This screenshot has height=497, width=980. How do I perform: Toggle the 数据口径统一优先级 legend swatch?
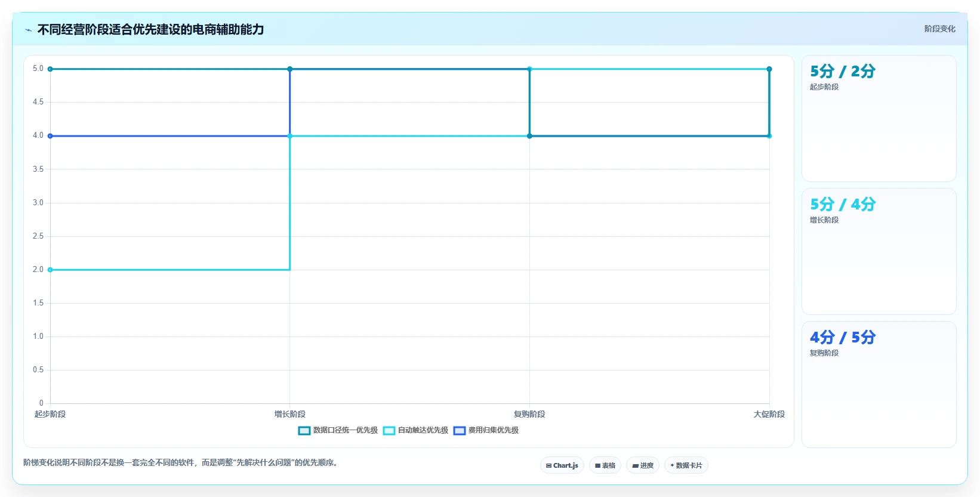point(304,430)
